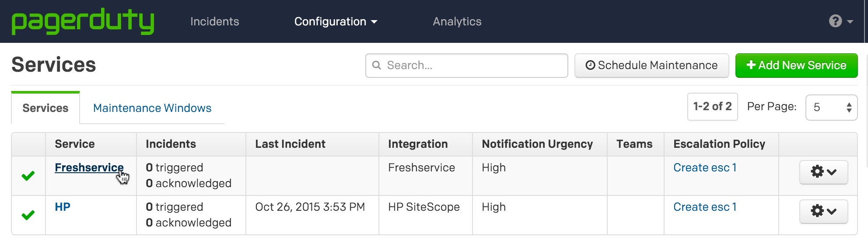Click the Integration column header
The height and width of the screenshot is (244, 868).
[418, 144]
